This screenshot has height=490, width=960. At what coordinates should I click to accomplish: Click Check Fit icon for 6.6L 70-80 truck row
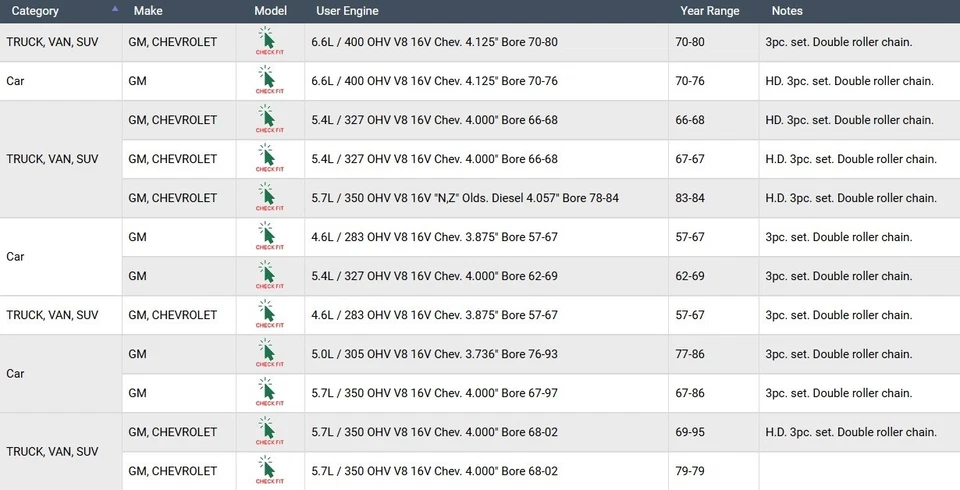(266, 42)
